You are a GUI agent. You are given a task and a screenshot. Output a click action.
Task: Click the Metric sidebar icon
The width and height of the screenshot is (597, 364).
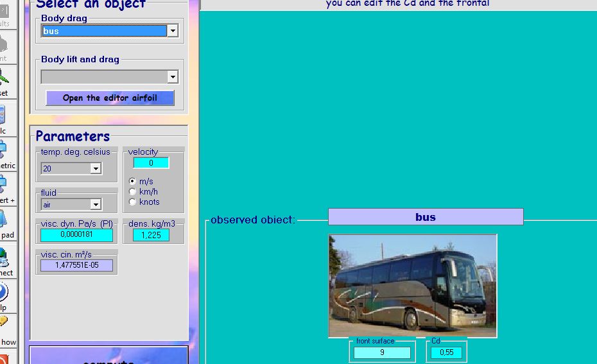4,150
